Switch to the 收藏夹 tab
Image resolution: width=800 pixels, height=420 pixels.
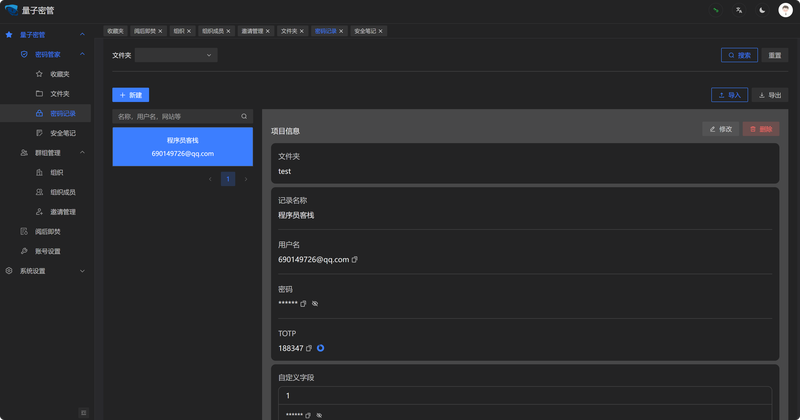(x=115, y=31)
